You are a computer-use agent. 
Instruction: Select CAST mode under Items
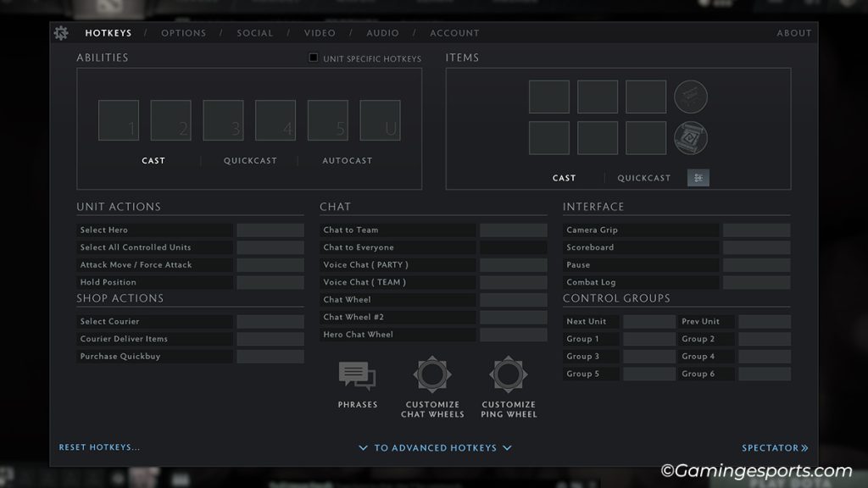pyautogui.click(x=564, y=178)
